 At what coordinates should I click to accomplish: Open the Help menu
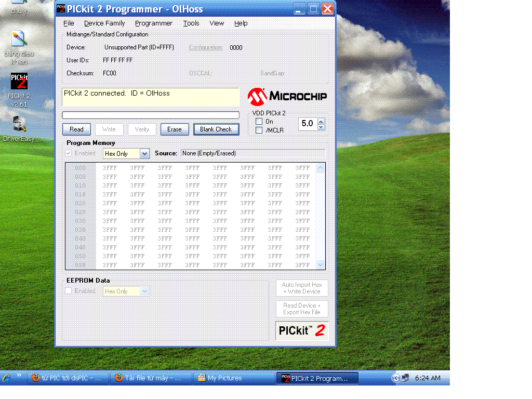point(241,23)
